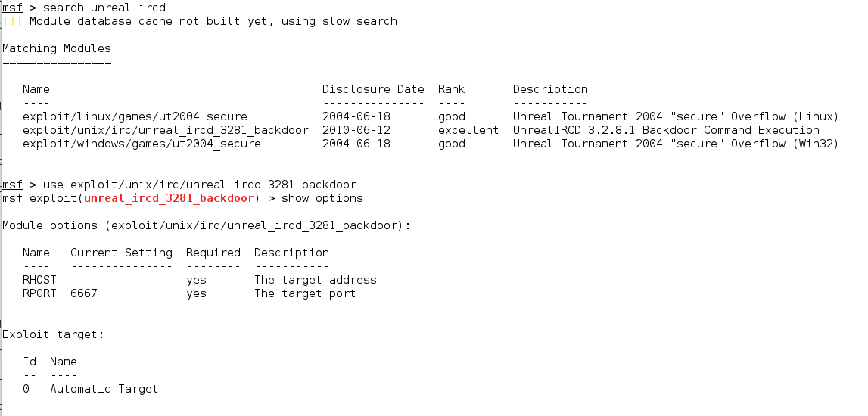Screen dimensions: 868x416
Task: Click the Disclosure Date column header
Action: (373, 89)
